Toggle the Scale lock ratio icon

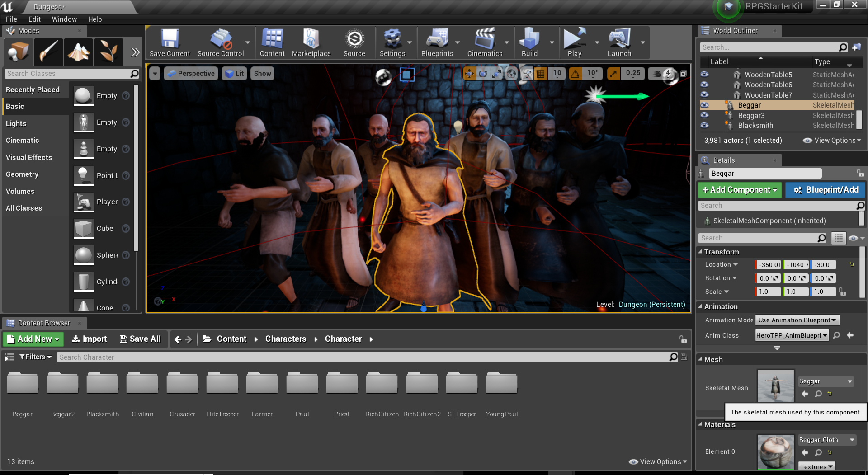tap(843, 292)
